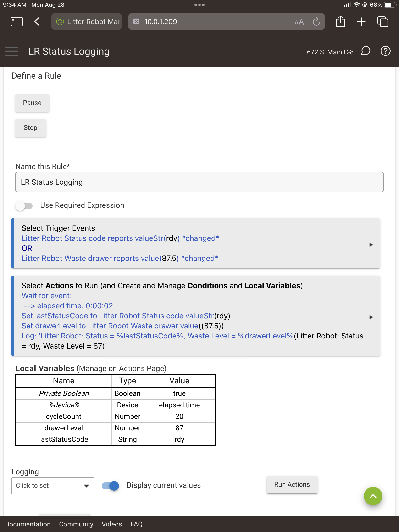399x532 pixels.
Task: Open the FAQ footer link
Action: 136,524
